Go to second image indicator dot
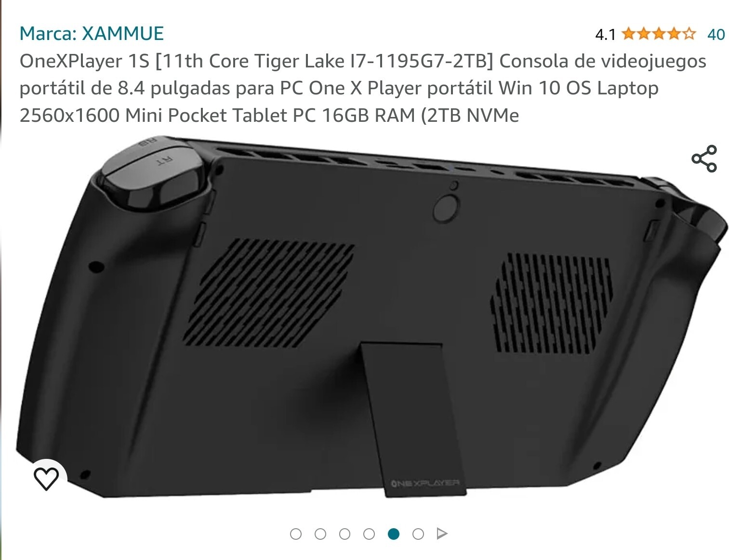Viewport: 729px width, 560px height. (320, 534)
